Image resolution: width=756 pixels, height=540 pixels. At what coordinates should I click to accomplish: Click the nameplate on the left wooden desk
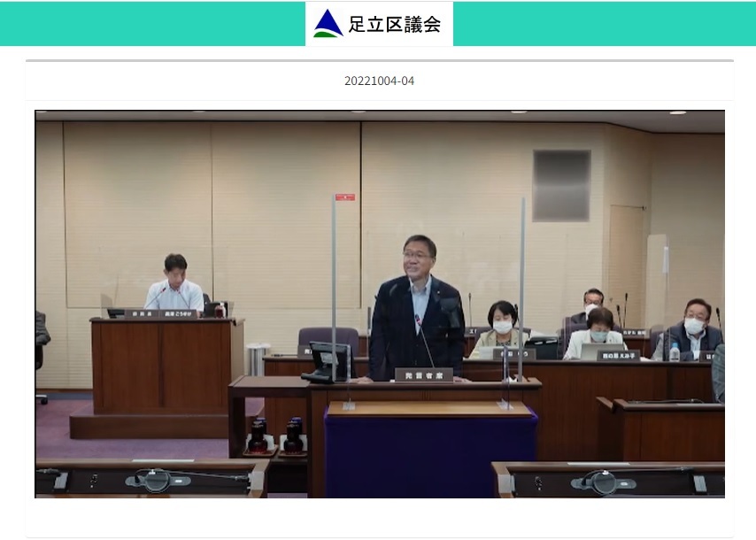pos(164,313)
